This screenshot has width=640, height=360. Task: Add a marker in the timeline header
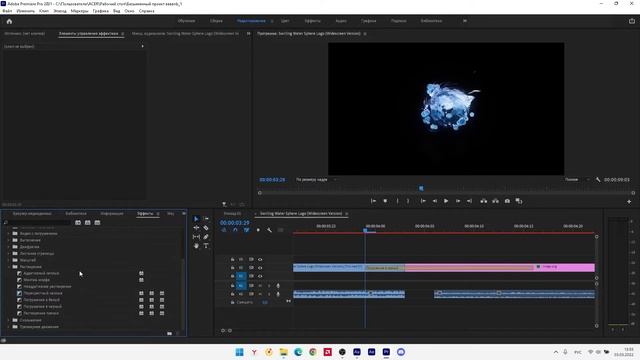coord(258,230)
